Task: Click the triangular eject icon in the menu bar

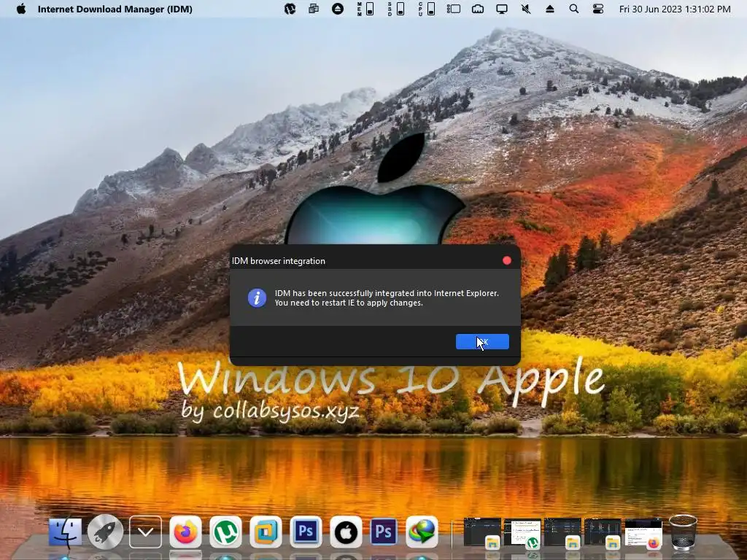Action: [550, 9]
